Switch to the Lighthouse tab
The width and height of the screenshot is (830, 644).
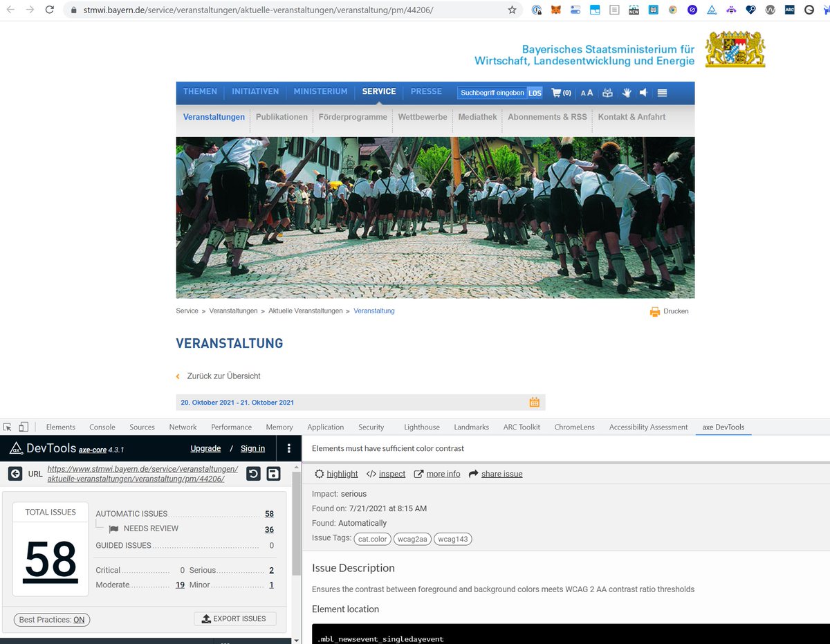coord(421,427)
